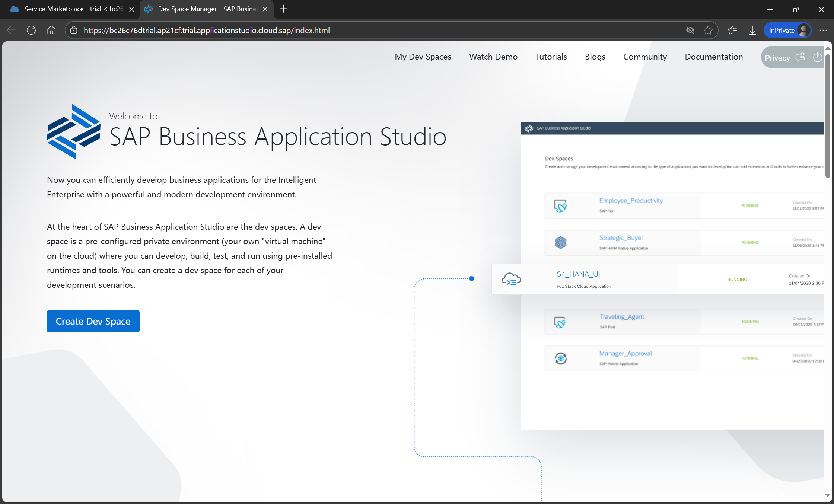Go to Tutorials in top navigation
834x504 pixels.
tap(551, 57)
